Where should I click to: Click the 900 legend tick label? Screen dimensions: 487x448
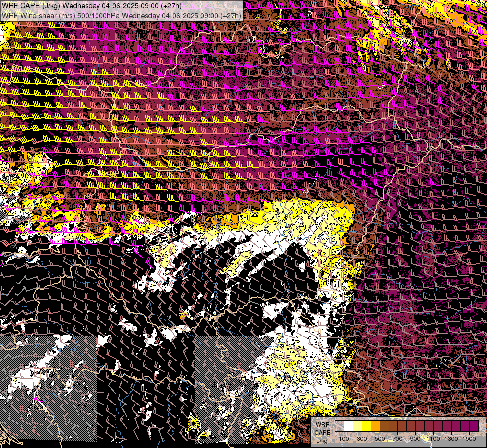coord(415,439)
